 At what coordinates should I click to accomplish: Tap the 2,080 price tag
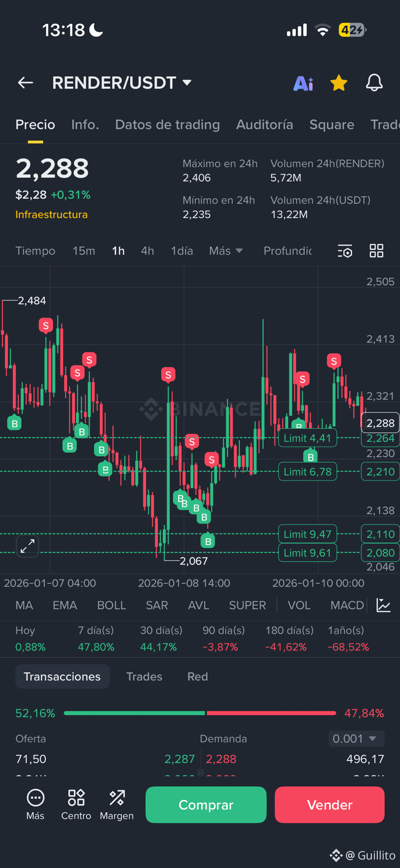coord(380,553)
